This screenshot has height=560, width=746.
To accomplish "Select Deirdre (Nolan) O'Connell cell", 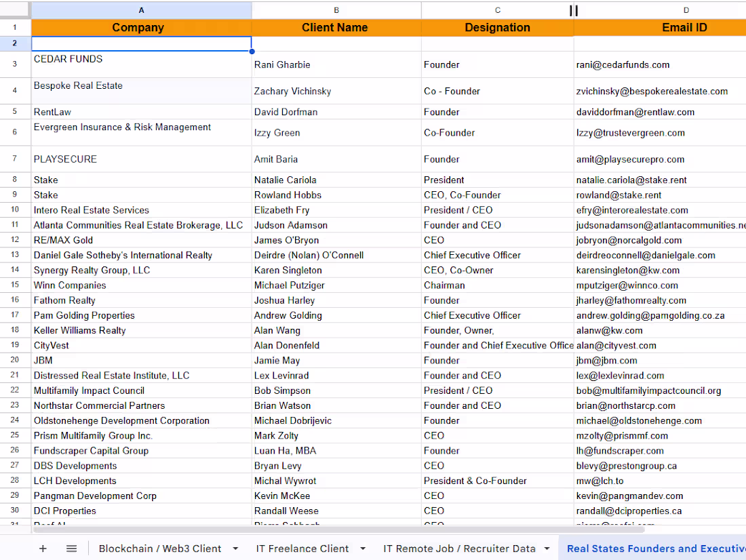I will (336, 255).
